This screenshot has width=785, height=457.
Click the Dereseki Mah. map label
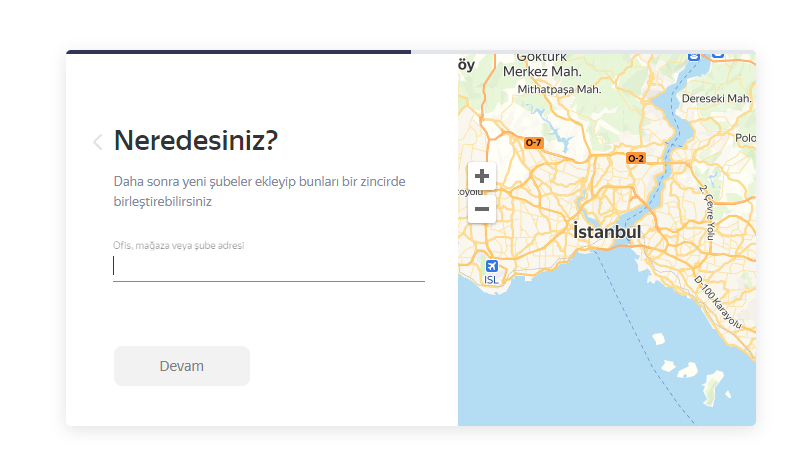coord(716,99)
